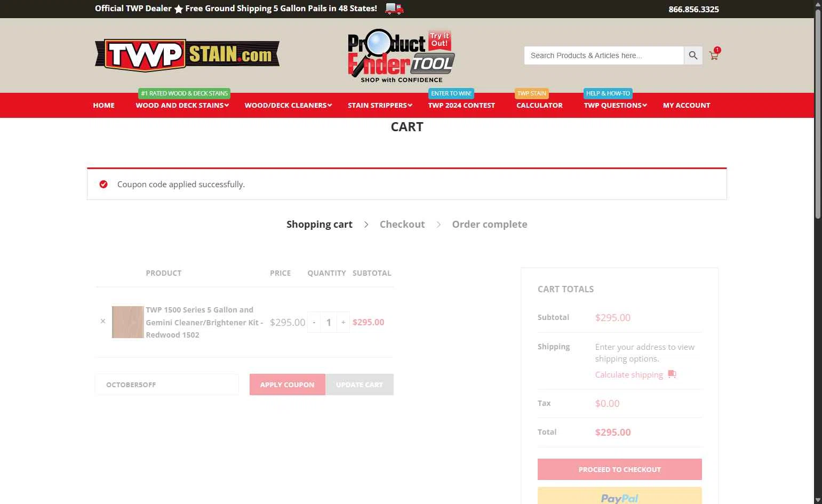Open My Account page

tap(687, 105)
